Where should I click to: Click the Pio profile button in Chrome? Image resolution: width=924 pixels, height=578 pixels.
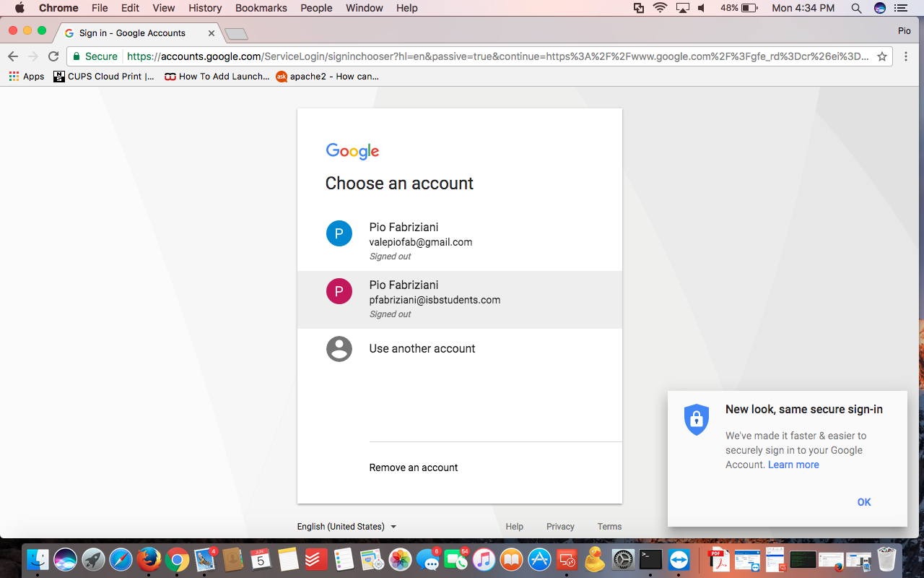[x=904, y=31]
